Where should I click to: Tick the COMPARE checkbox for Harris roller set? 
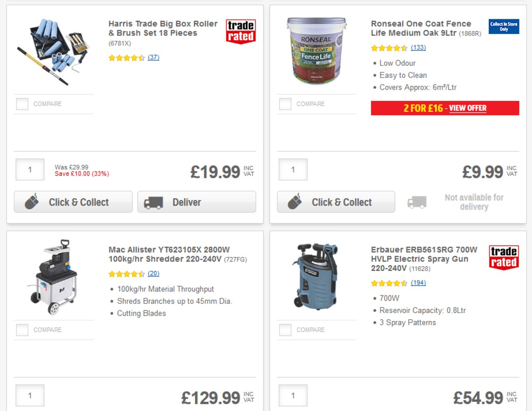pyautogui.click(x=22, y=104)
